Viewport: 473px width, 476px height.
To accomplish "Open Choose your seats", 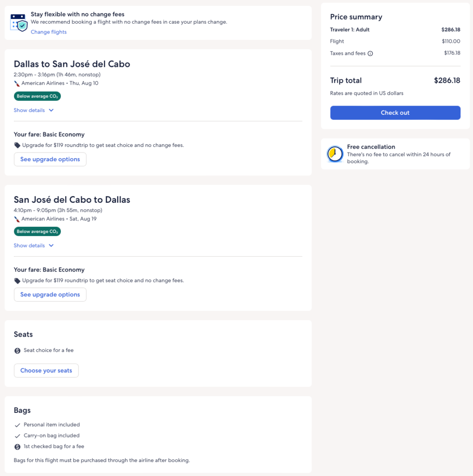I will [46, 371].
